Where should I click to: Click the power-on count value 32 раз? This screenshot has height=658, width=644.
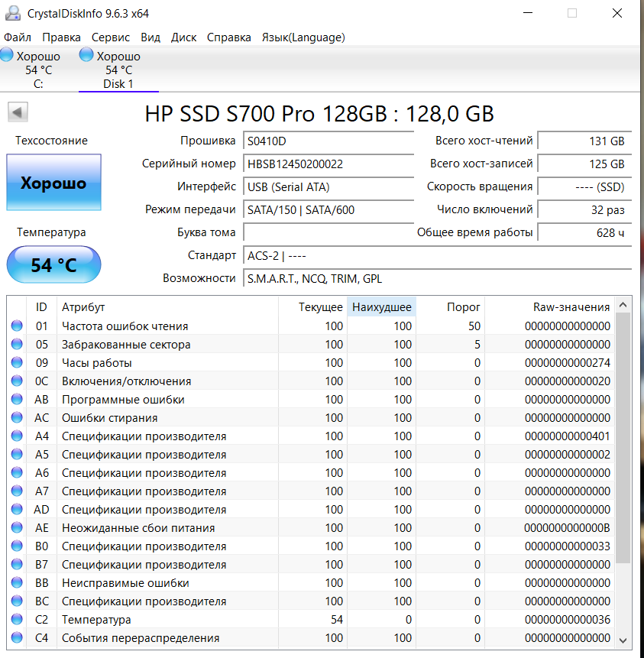584,210
